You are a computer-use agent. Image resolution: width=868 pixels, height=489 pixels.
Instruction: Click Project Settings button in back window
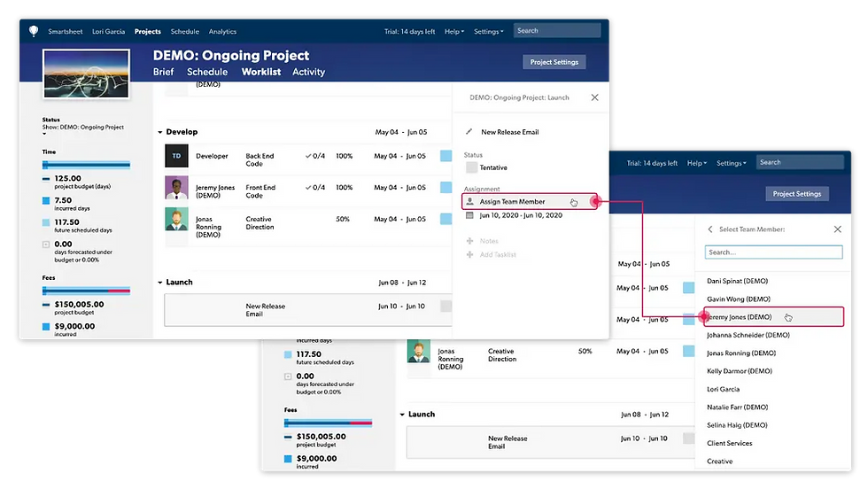point(797,194)
